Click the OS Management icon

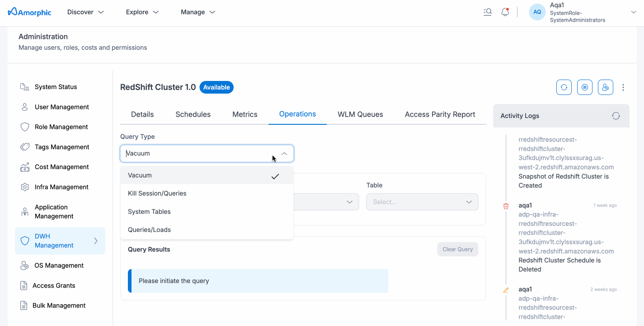pos(25,265)
